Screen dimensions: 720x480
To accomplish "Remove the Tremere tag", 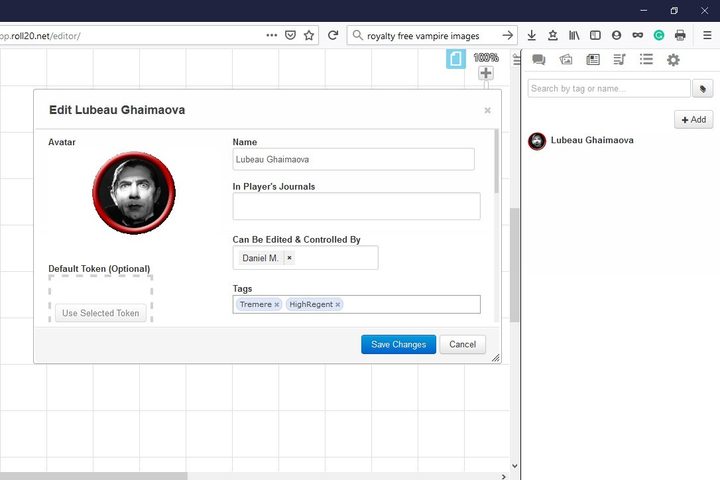I will [x=277, y=305].
